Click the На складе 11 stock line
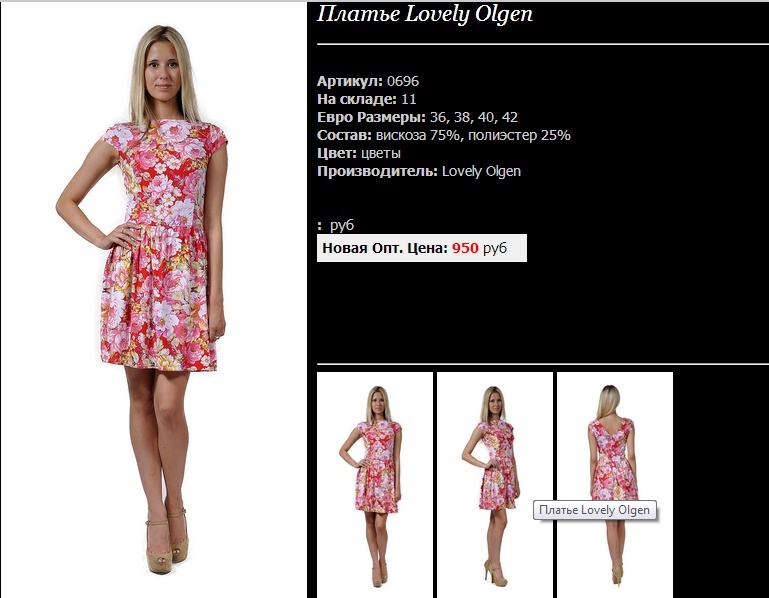769x598 pixels. (366, 99)
